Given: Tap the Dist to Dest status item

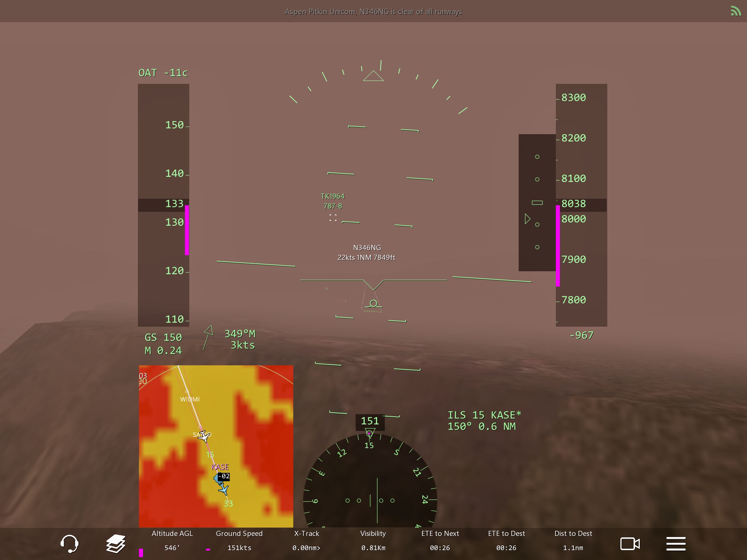Looking at the screenshot, I should (x=573, y=541).
